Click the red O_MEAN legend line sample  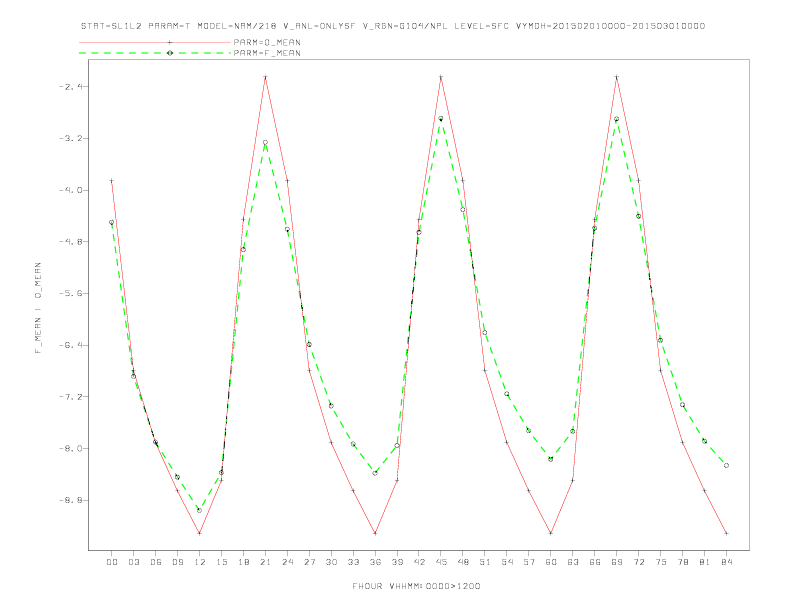click(x=155, y=42)
